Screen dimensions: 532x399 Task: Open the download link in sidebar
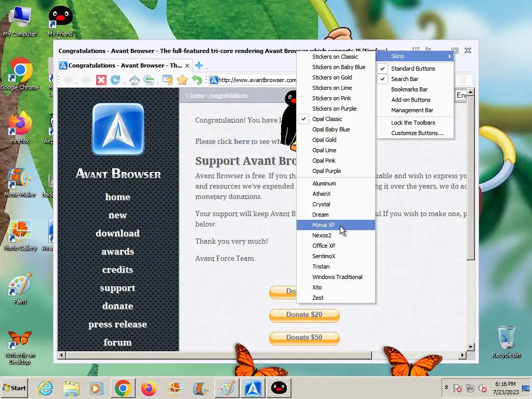[118, 233]
